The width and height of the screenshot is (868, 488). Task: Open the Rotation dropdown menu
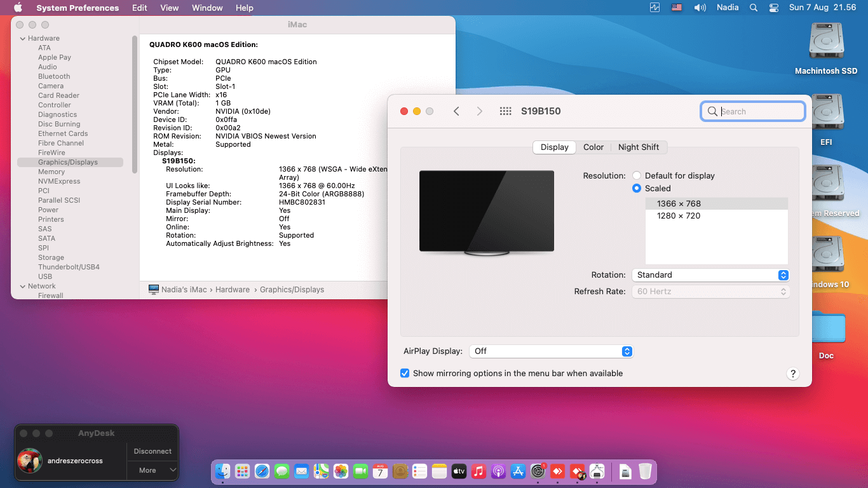(x=710, y=275)
